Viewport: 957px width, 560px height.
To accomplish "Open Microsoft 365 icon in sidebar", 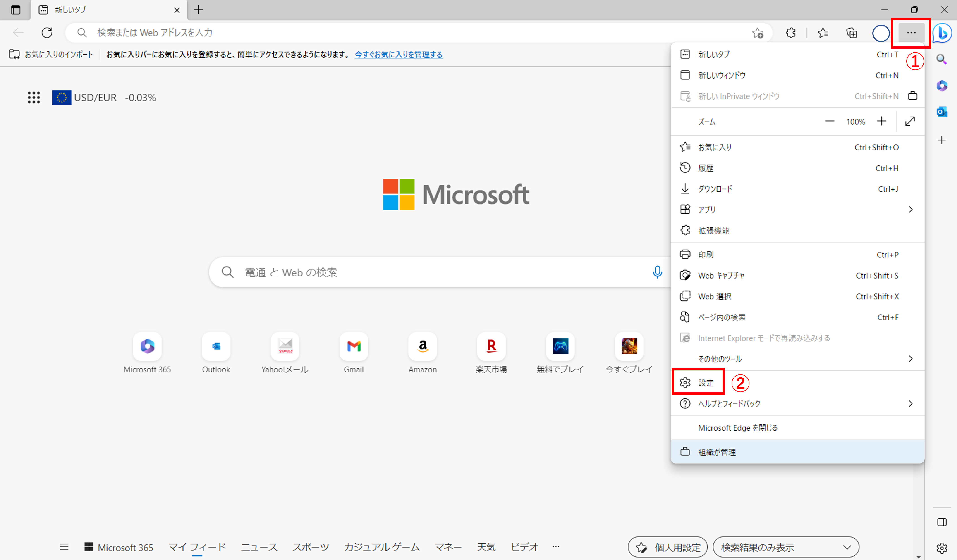I will 941,86.
